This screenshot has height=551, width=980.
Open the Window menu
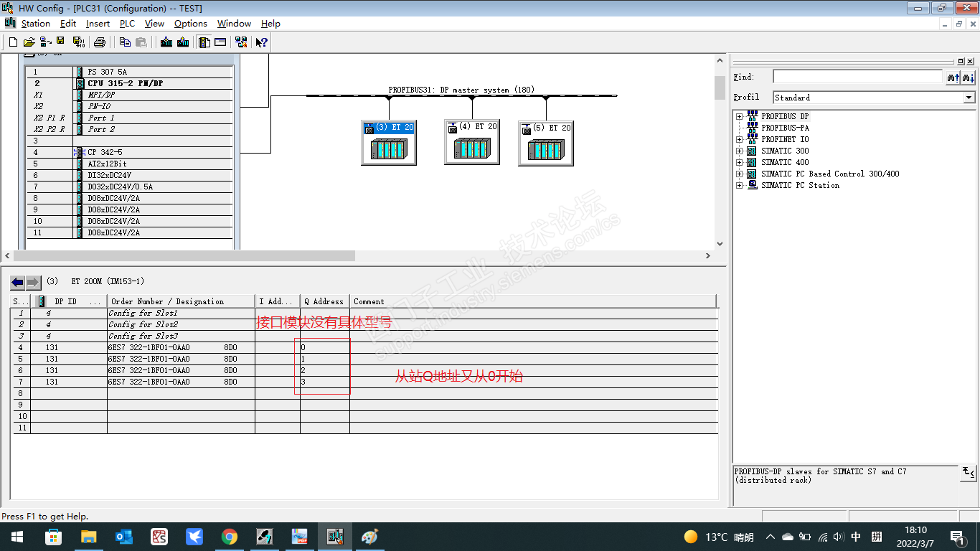tap(234, 24)
